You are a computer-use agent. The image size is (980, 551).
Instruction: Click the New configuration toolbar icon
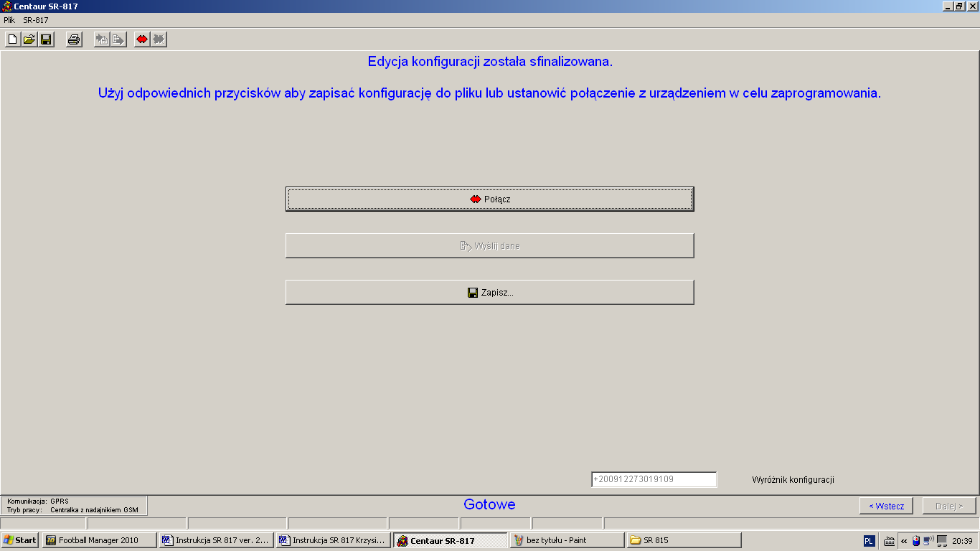click(12, 39)
